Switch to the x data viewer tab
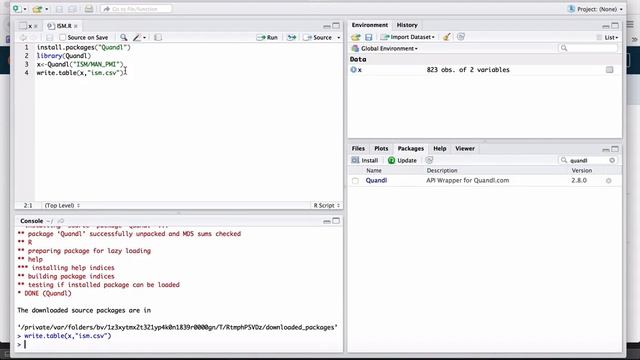The width and height of the screenshot is (640, 360). pos(29,26)
